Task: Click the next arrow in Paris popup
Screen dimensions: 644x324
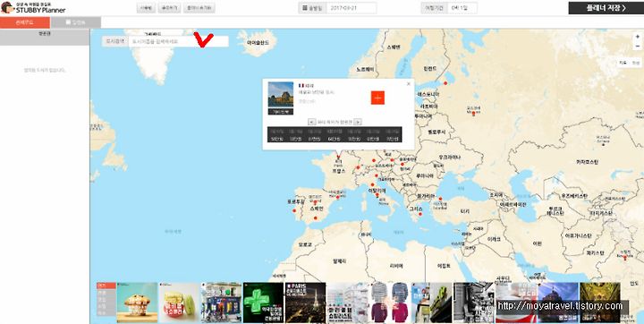Action: coord(358,122)
